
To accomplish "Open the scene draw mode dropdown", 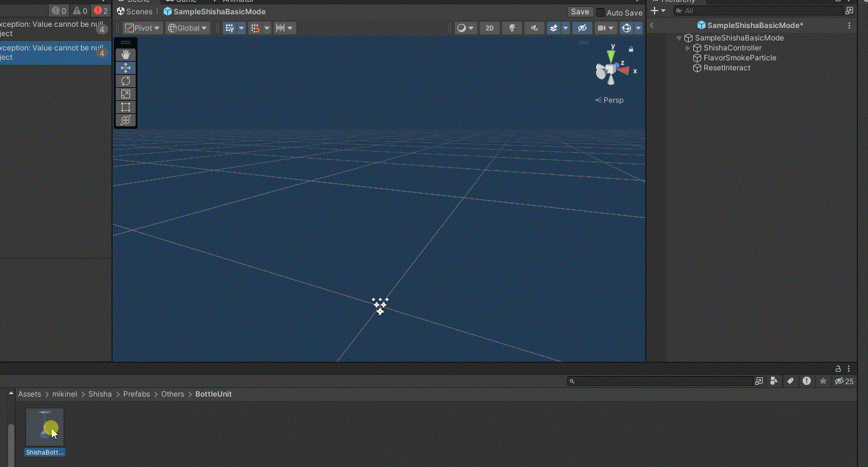I will pyautogui.click(x=465, y=28).
